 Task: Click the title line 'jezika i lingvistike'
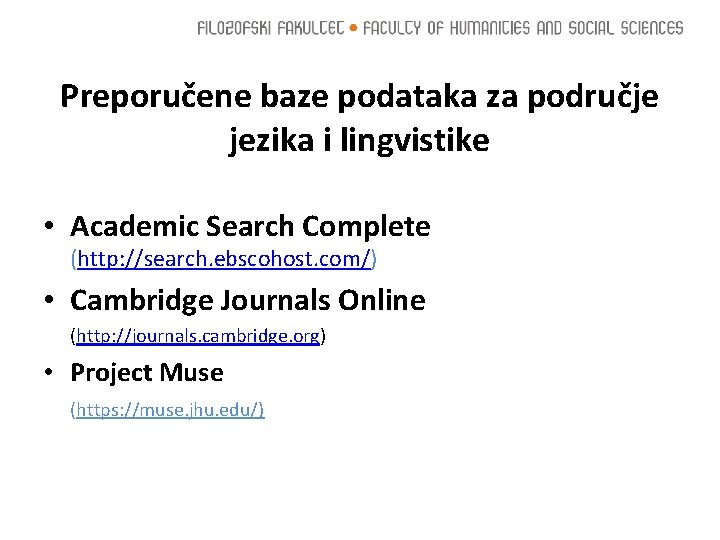click(360, 140)
